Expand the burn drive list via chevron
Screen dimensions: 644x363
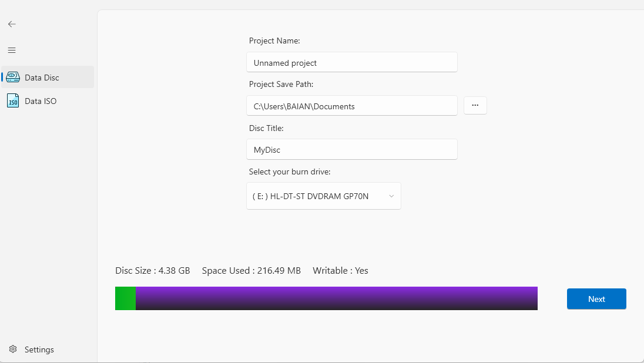coord(391,196)
